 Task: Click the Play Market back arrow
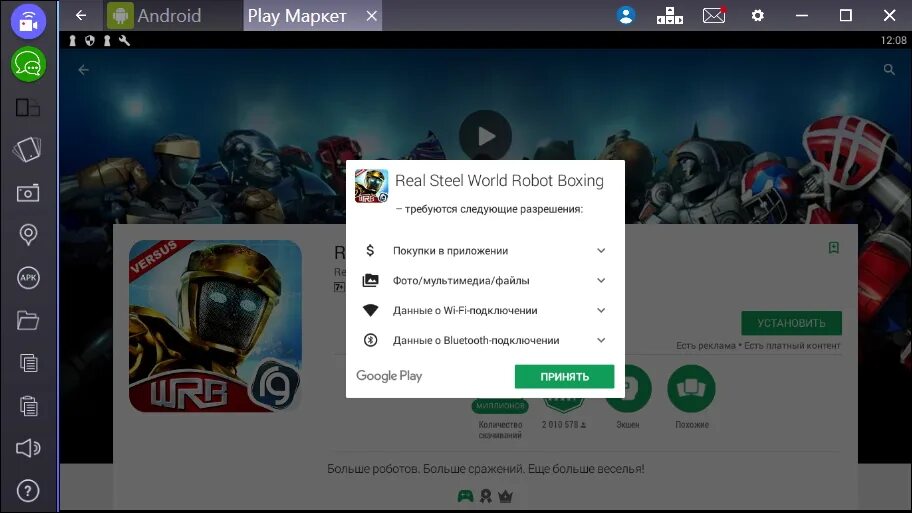[x=84, y=70]
